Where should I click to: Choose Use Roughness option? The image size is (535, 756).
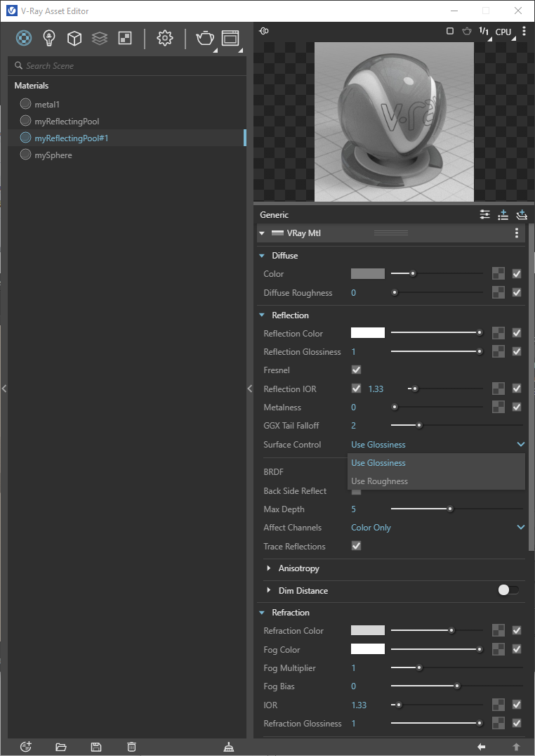click(436, 481)
